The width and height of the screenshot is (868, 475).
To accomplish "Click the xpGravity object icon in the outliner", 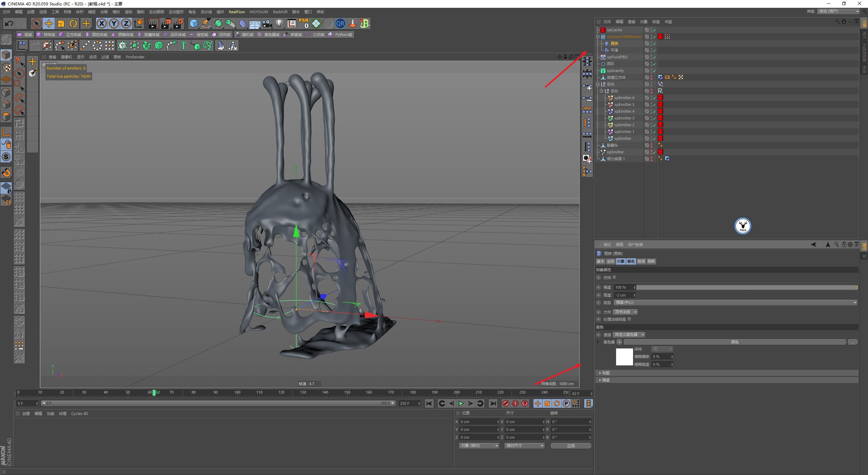I will [x=603, y=71].
